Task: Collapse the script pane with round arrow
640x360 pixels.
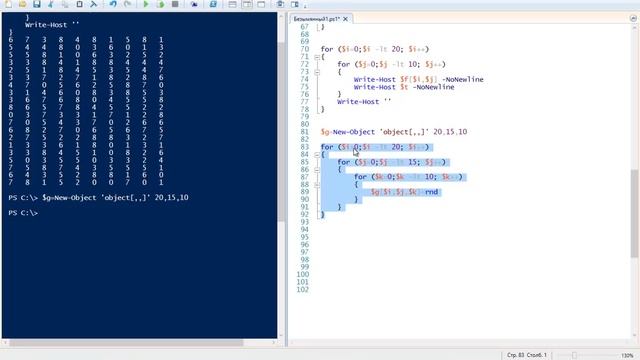Action: click(633, 18)
